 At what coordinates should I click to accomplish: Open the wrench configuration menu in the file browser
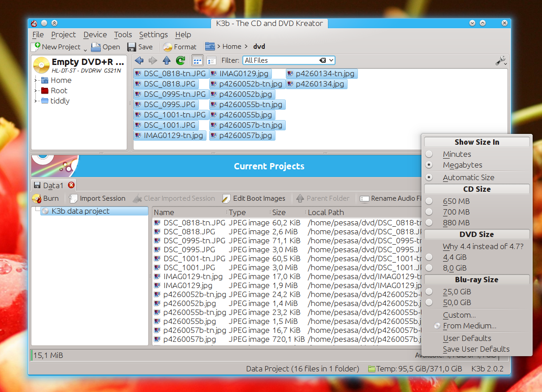pos(501,61)
